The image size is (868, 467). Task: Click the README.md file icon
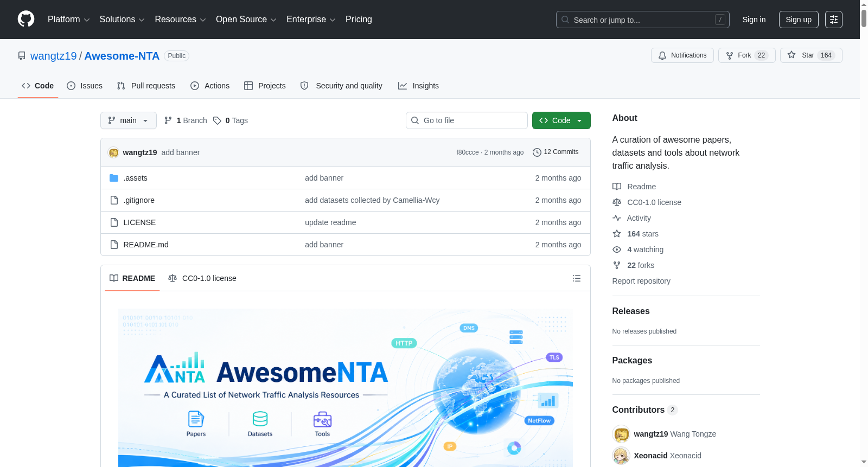114,245
